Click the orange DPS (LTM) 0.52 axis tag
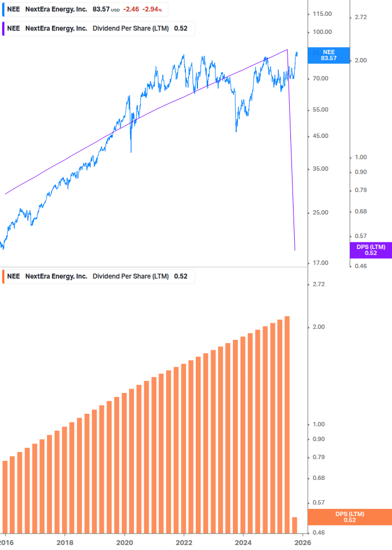Viewport: 392px width, 550px height. coord(349,517)
